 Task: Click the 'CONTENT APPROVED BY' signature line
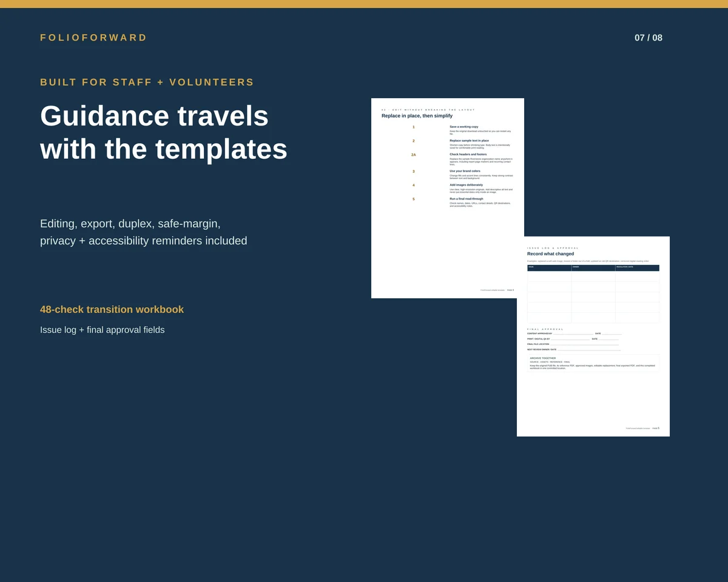coord(561,333)
